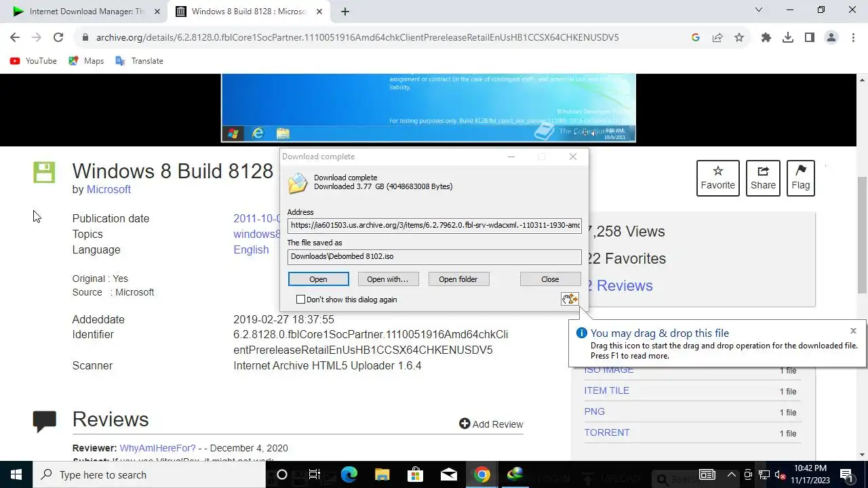Click the green floppy disk software icon
This screenshot has width=868, height=488.
coord(44,172)
